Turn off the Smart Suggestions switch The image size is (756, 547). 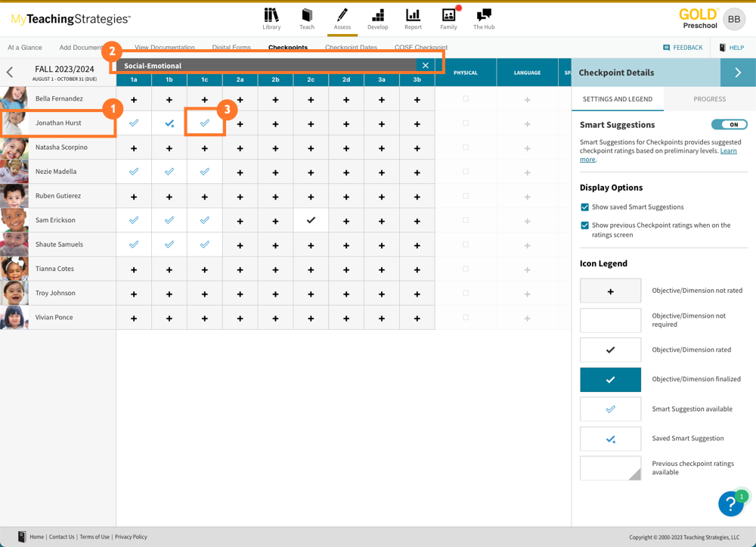pyautogui.click(x=729, y=125)
